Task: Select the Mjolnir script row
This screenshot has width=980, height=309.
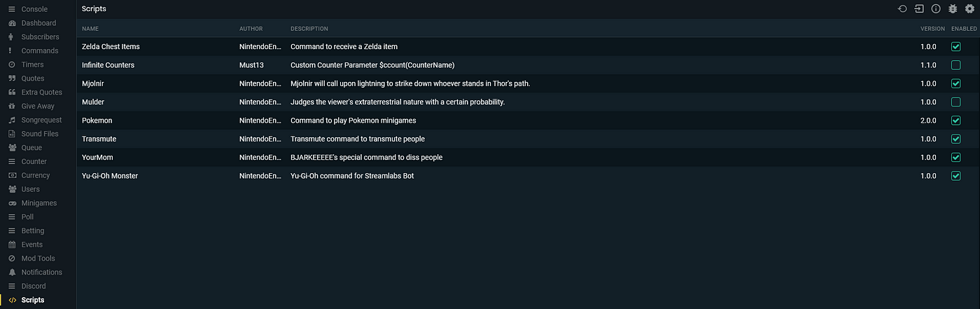Action: coord(528,83)
